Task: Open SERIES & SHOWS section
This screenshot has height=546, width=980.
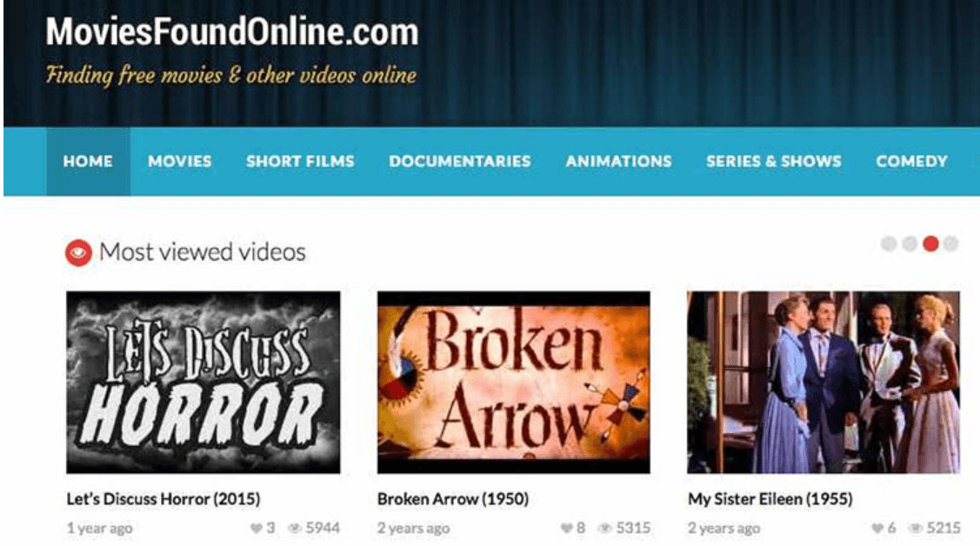Action: point(774,161)
